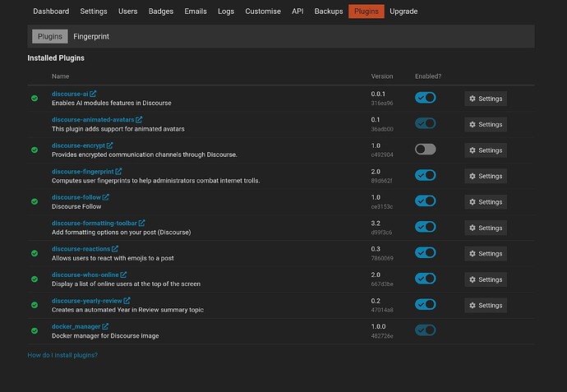The image size is (567, 392).
Task: Go to the Dashboard admin tab
Action: [x=51, y=12]
